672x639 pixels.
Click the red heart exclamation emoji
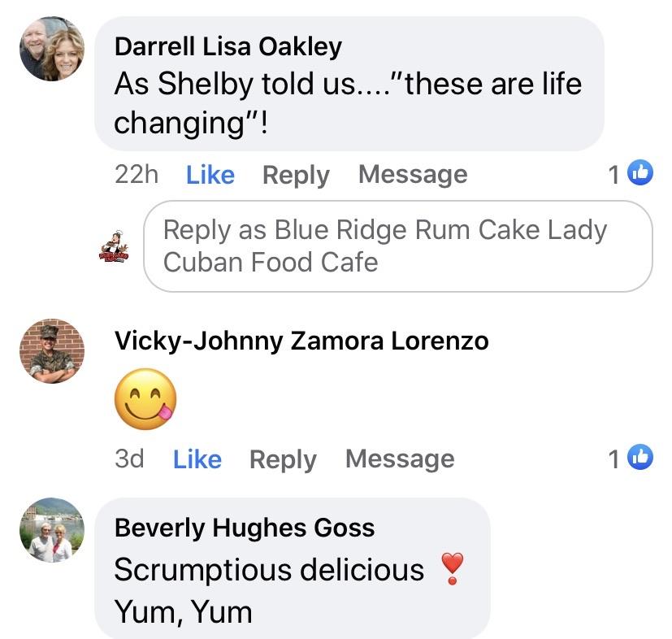point(452,568)
